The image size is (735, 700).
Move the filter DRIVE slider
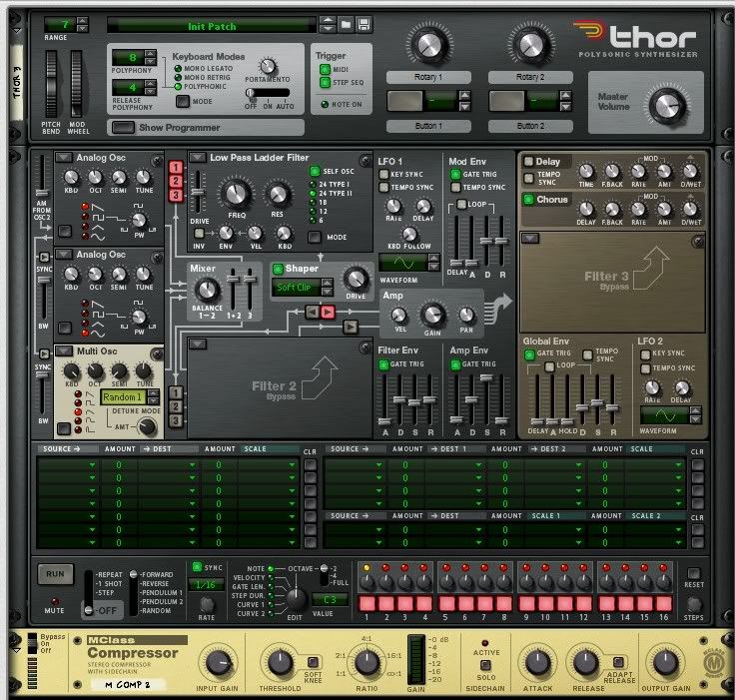198,193
